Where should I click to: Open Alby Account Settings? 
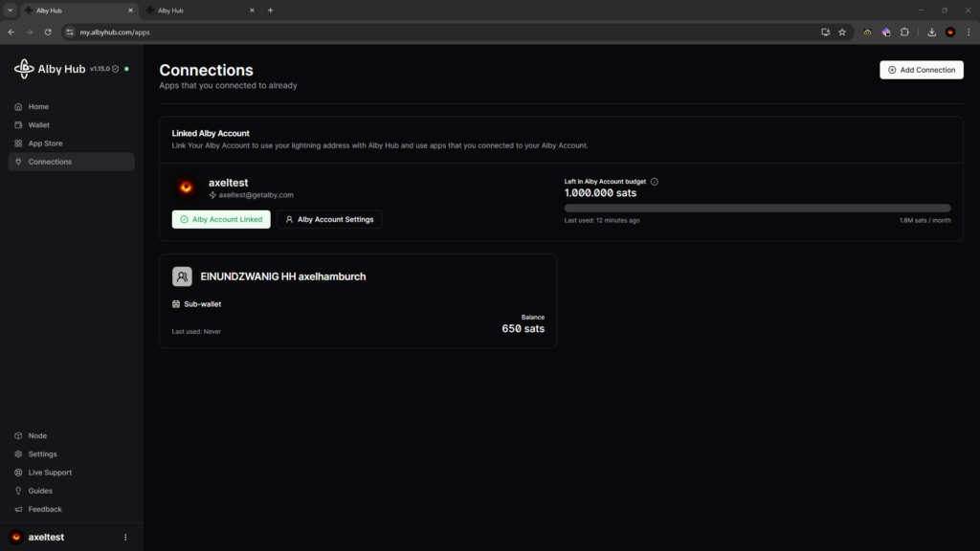pyautogui.click(x=329, y=219)
